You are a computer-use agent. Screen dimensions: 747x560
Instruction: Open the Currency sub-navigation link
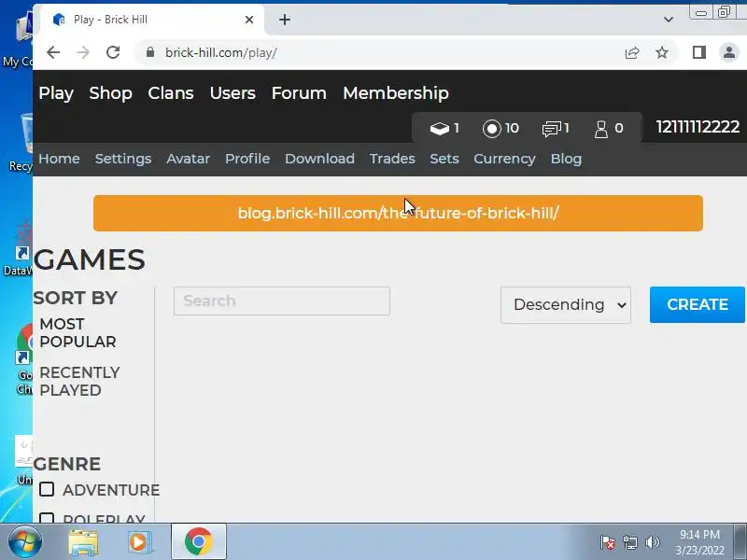coord(504,159)
